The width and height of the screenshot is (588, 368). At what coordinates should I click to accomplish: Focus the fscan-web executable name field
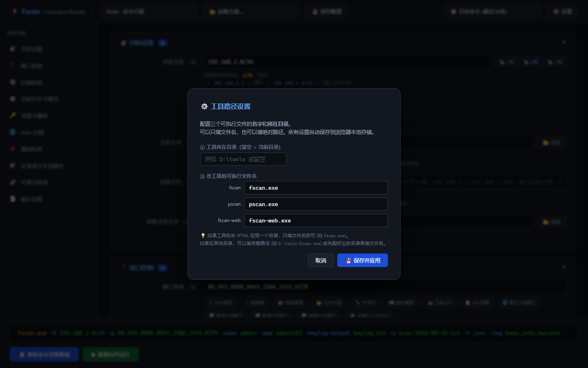coord(316,220)
